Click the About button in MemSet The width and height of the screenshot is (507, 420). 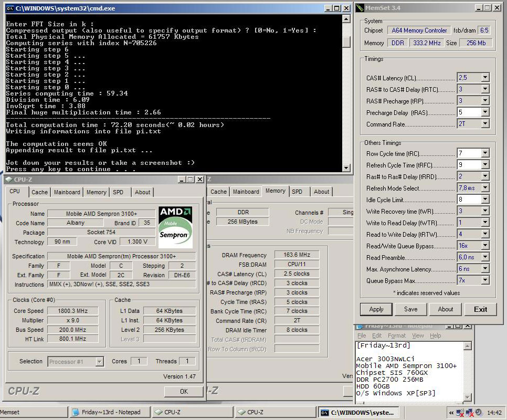[445, 309]
